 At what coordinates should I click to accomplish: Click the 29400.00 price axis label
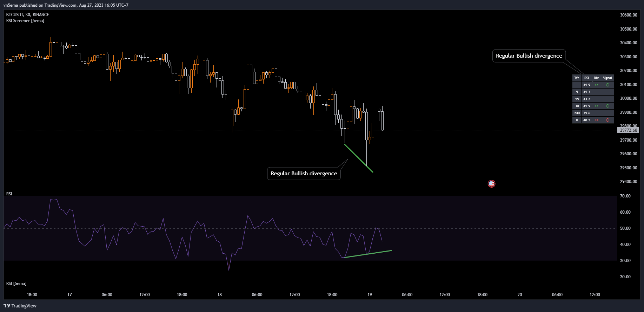coord(629,182)
